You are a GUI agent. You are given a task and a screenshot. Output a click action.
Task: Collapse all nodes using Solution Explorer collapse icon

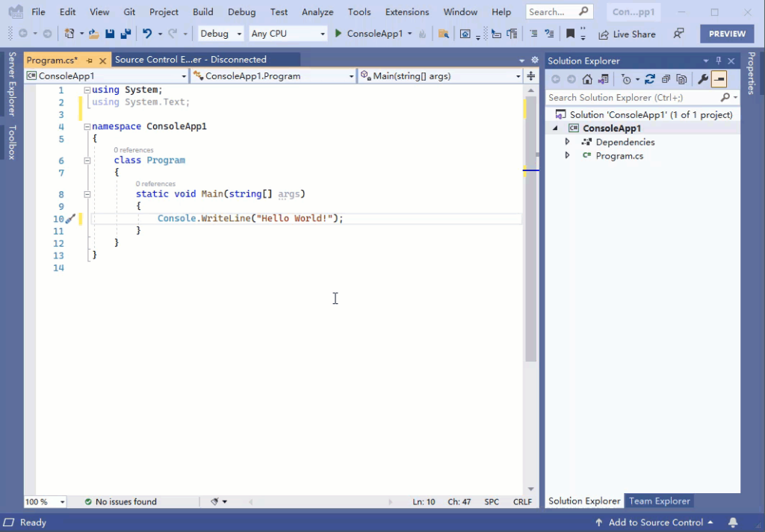[667, 78]
